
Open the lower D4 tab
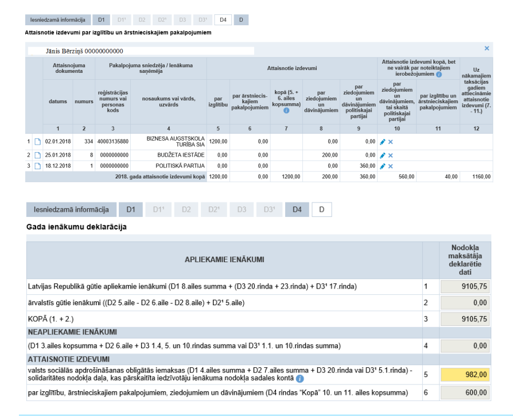pyautogui.click(x=297, y=209)
